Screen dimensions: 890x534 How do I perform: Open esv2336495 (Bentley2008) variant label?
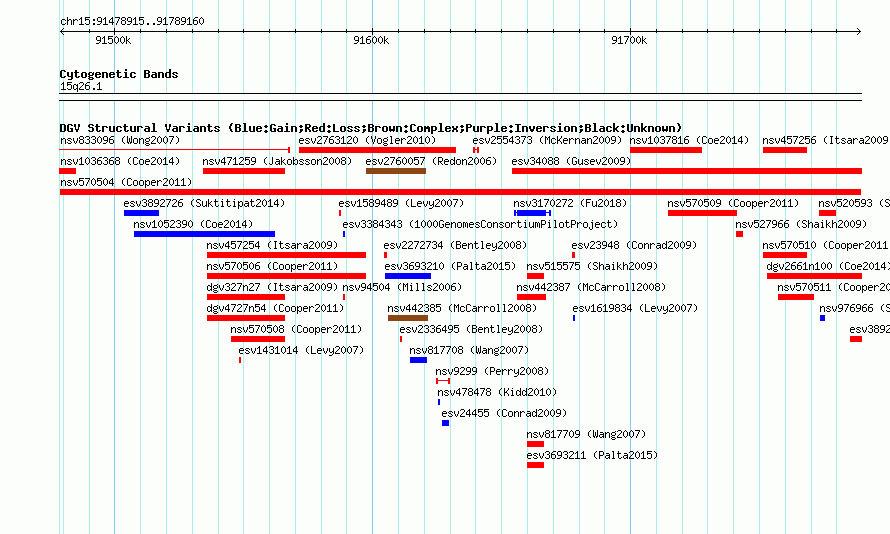(x=471, y=329)
